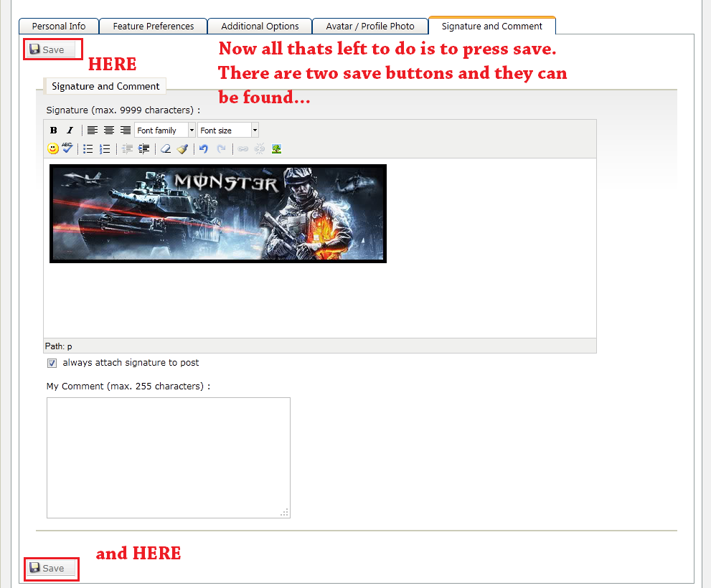This screenshot has height=588, width=711.
Task: Insert an image using tree icon
Action: [x=276, y=148]
